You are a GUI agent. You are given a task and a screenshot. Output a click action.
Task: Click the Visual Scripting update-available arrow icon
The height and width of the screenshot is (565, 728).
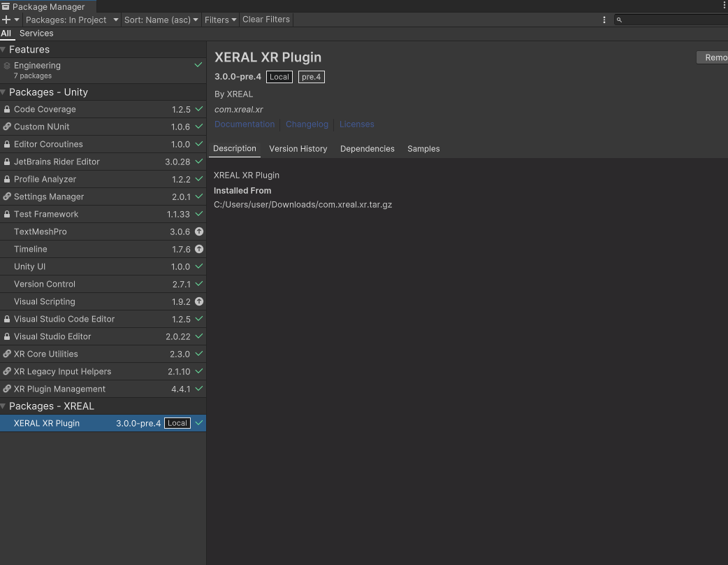(x=198, y=301)
